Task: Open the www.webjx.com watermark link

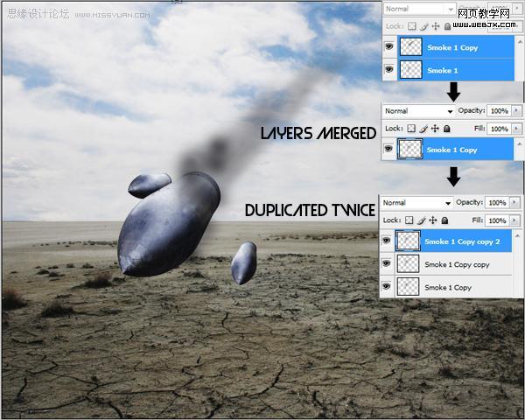Action: tap(484, 24)
